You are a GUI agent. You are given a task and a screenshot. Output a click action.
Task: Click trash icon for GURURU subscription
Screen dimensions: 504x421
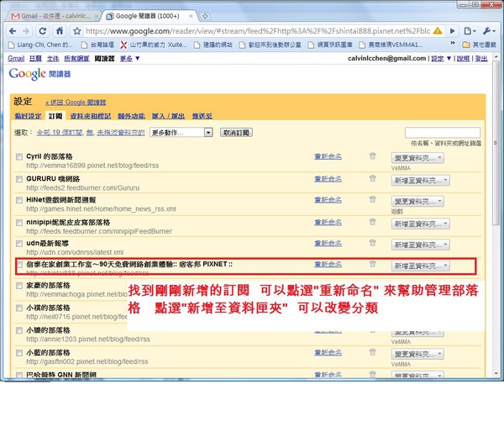coord(373,178)
